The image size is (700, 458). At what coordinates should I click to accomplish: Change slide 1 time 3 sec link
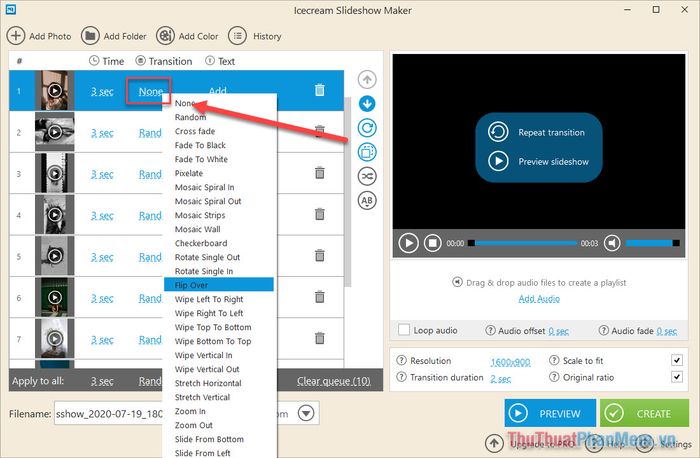pos(102,92)
